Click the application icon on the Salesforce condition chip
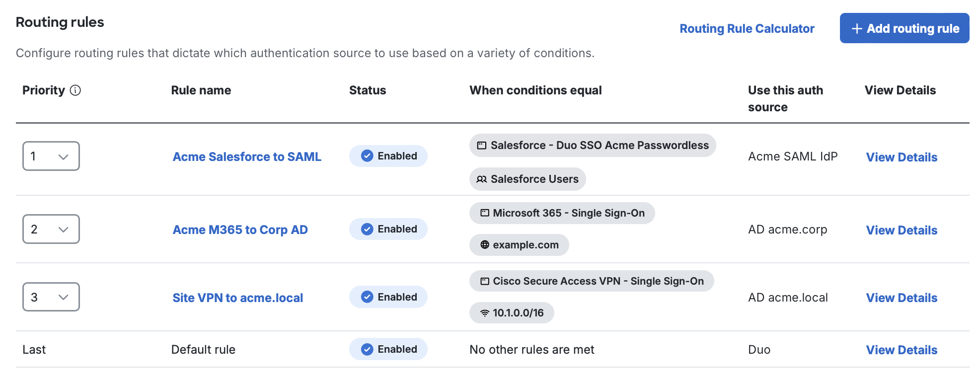 coord(481,145)
